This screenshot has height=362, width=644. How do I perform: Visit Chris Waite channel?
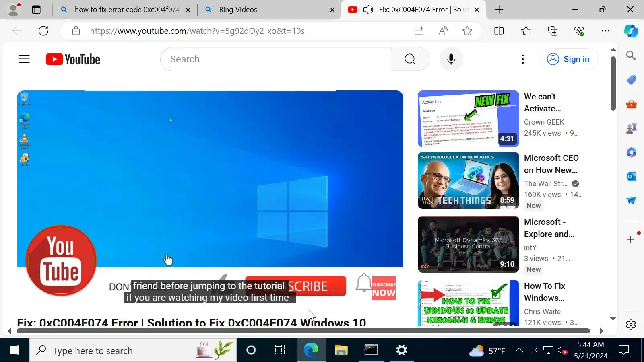(x=542, y=312)
